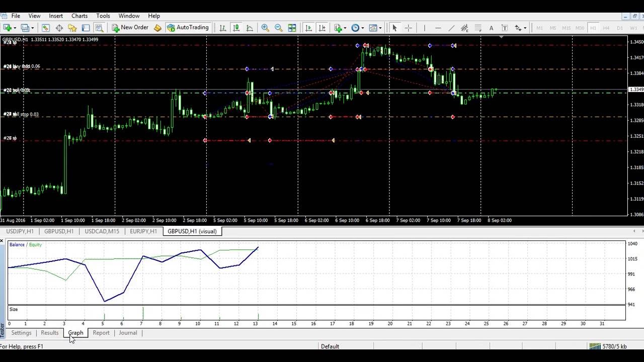Open the Insert menu
644x362 pixels.
[x=56, y=16]
